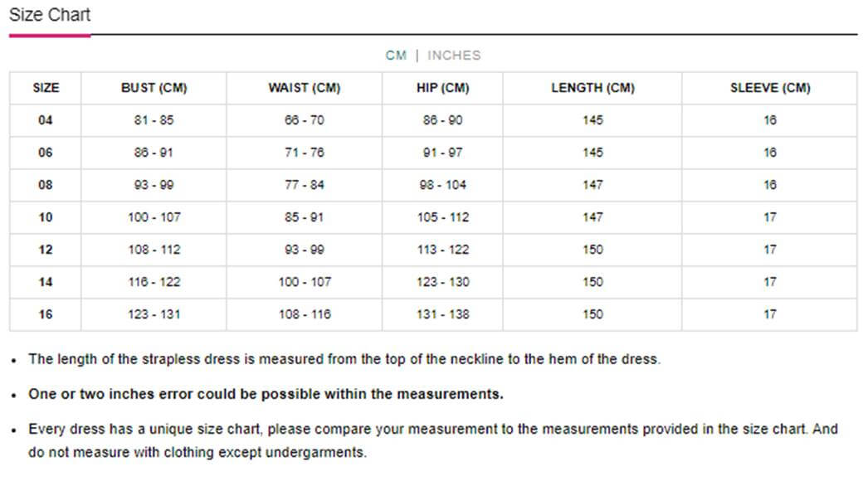Click the SIZE column header
The width and height of the screenshot is (868, 481).
(x=46, y=88)
